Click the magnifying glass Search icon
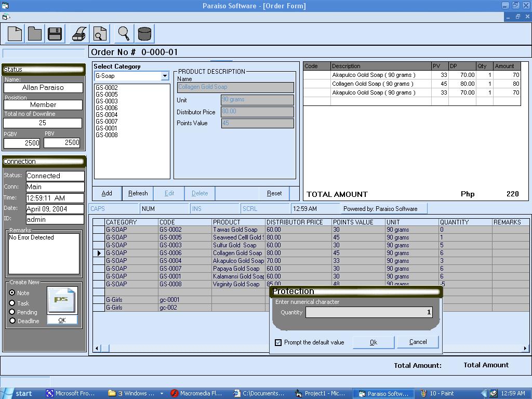 [x=124, y=34]
